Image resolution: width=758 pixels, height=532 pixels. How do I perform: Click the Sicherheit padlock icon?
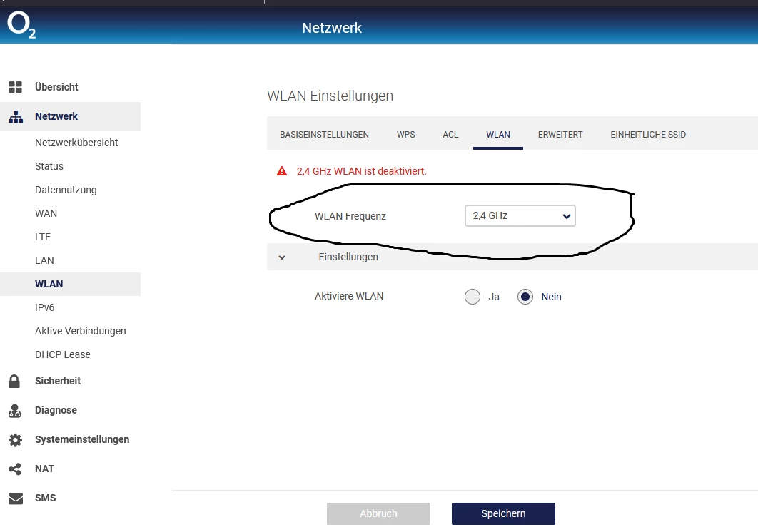tap(14, 382)
